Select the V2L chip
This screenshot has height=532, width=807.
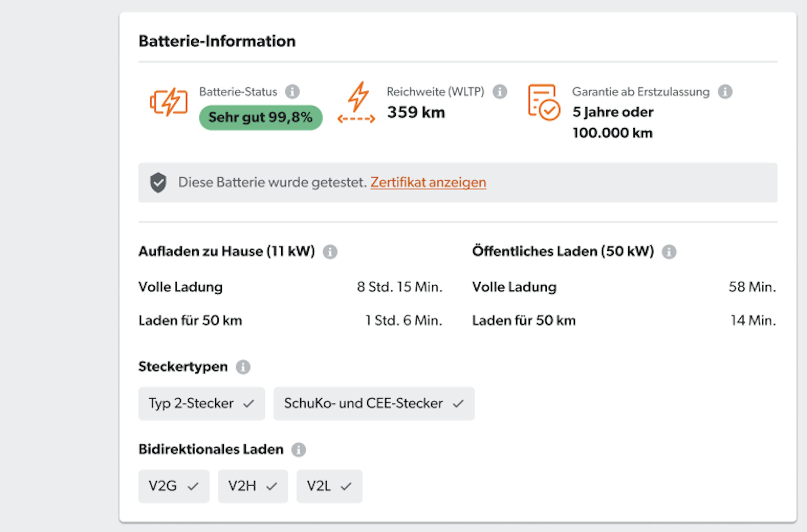tap(329, 486)
